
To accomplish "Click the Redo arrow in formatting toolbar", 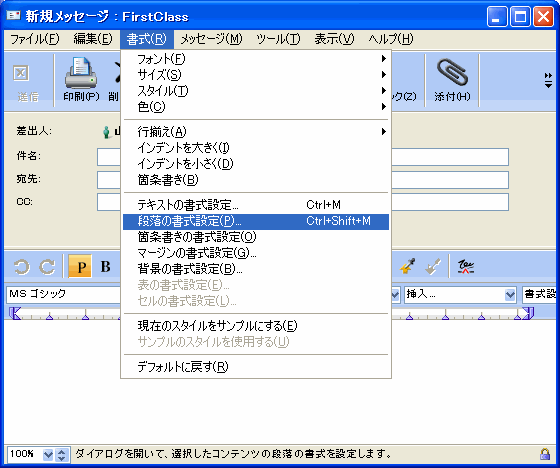I will click(47, 267).
